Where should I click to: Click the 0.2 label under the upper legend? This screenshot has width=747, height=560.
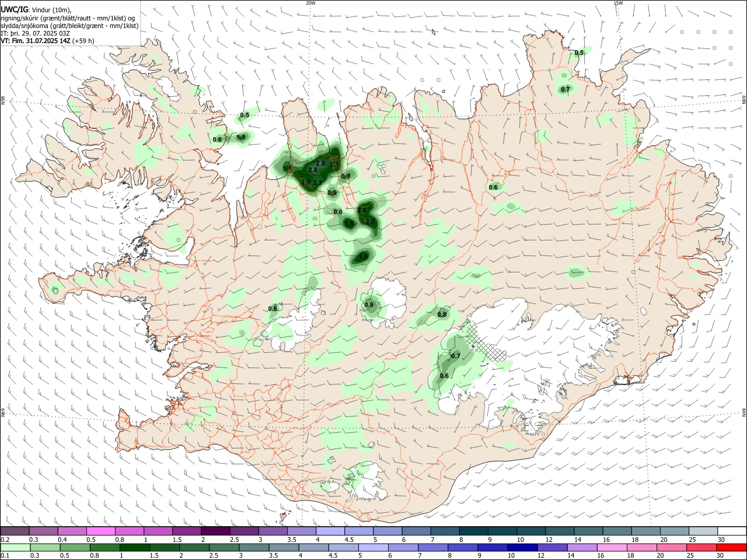[5, 540]
